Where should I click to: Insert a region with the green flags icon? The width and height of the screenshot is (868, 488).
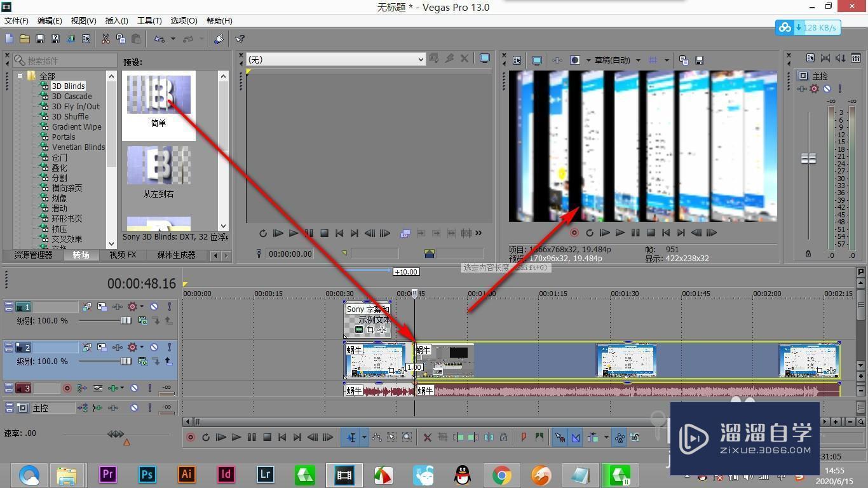coord(539,437)
